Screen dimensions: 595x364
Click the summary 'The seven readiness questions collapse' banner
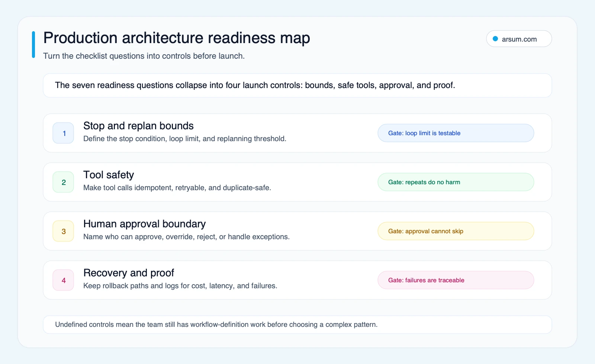[297, 85]
